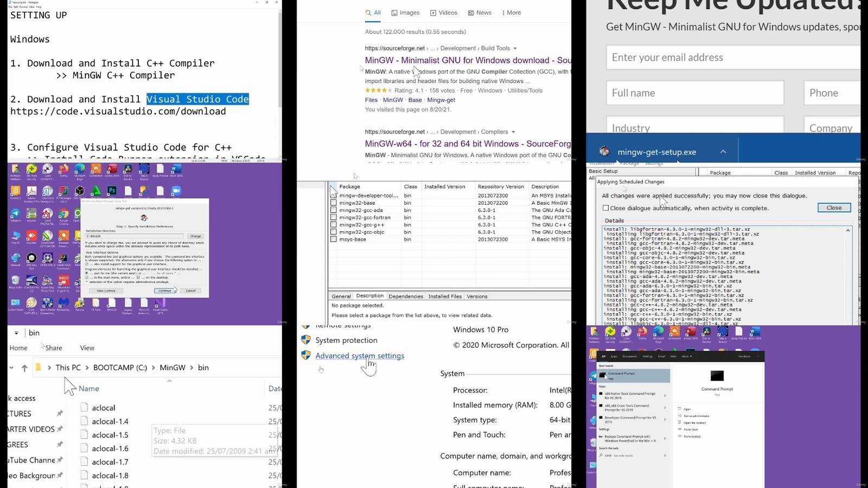Click View Licence in installer dialog

(106, 290)
